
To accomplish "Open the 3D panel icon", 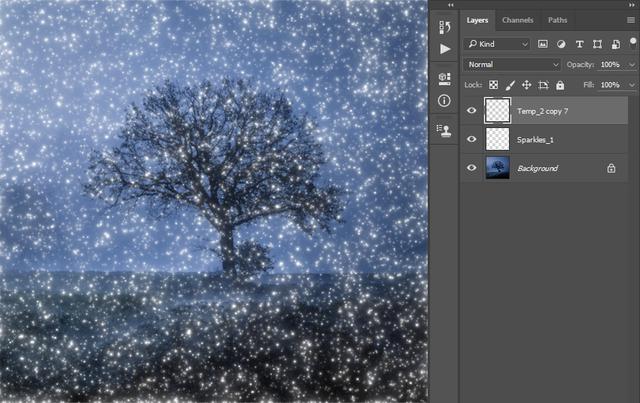I will pos(444,78).
